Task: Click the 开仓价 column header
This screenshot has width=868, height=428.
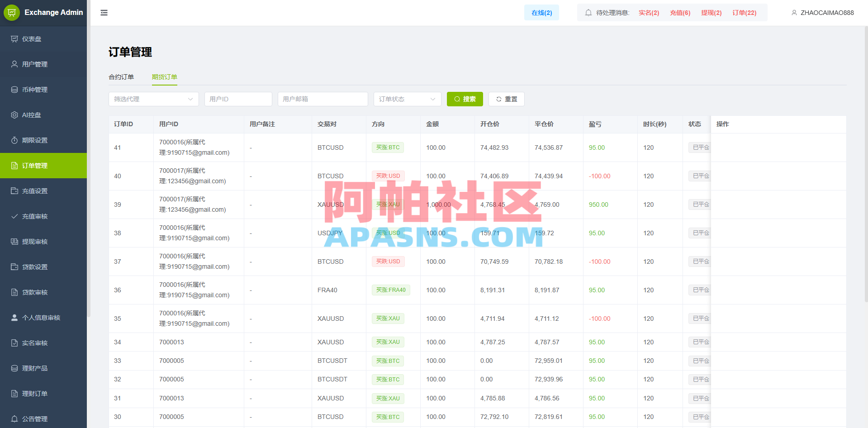Action: [490, 124]
